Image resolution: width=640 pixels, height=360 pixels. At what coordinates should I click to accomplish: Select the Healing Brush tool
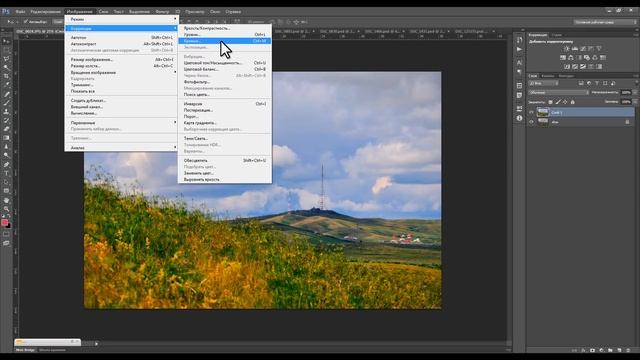tap(6, 94)
